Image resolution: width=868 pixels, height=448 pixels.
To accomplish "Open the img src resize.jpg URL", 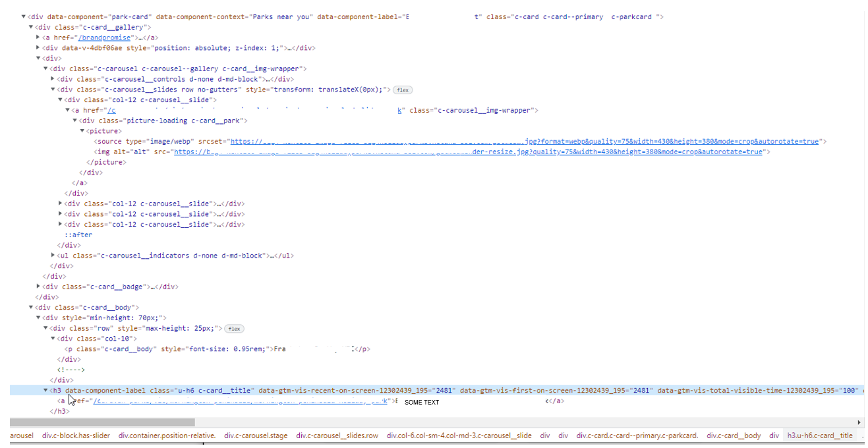I will [468, 152].
